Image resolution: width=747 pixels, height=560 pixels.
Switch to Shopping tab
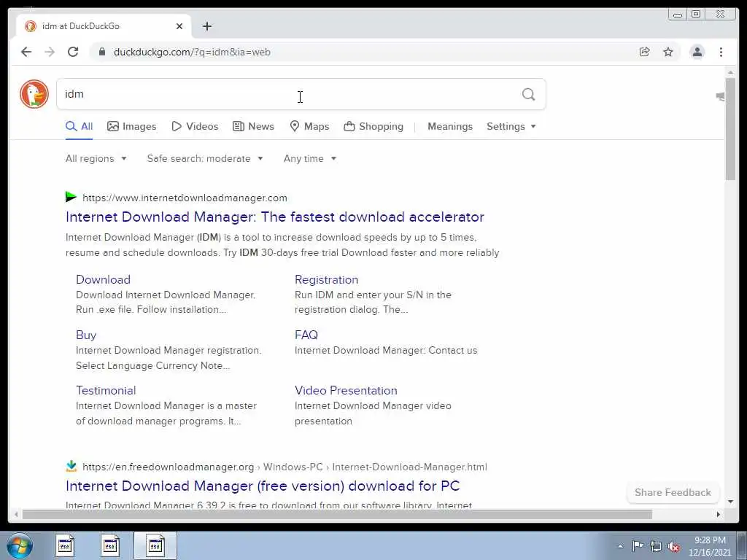click(x=373, y=126)
